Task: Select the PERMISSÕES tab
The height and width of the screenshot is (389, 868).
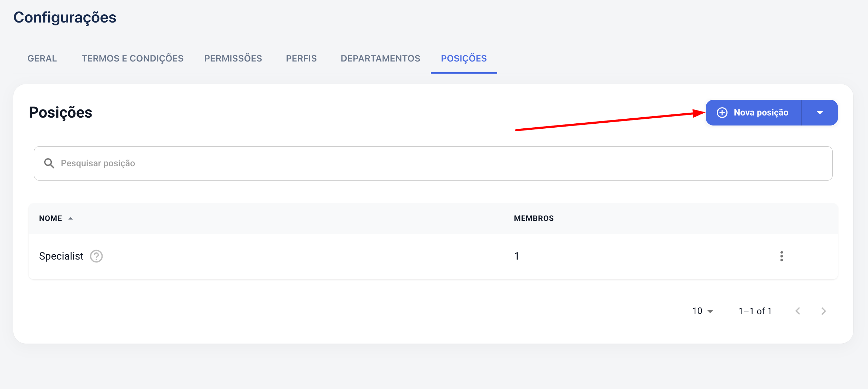Action: (x=233, y=58)
